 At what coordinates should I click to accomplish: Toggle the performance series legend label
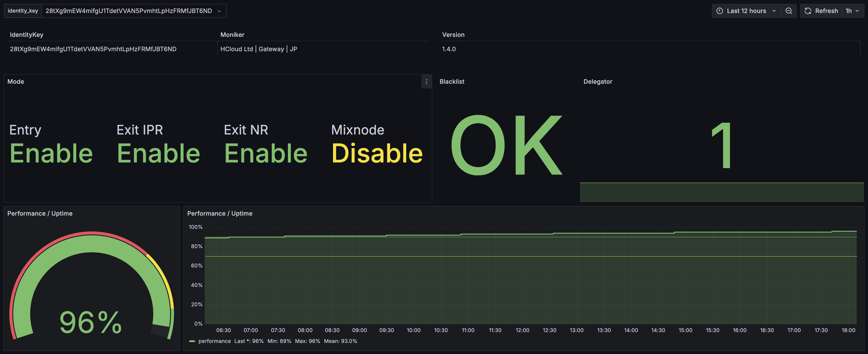point(214,341)
